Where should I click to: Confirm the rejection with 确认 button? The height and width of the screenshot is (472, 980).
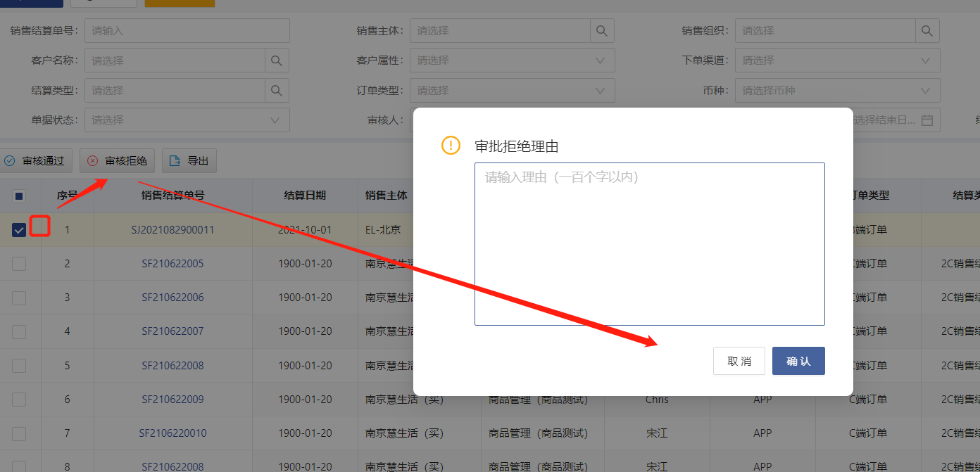798,361
